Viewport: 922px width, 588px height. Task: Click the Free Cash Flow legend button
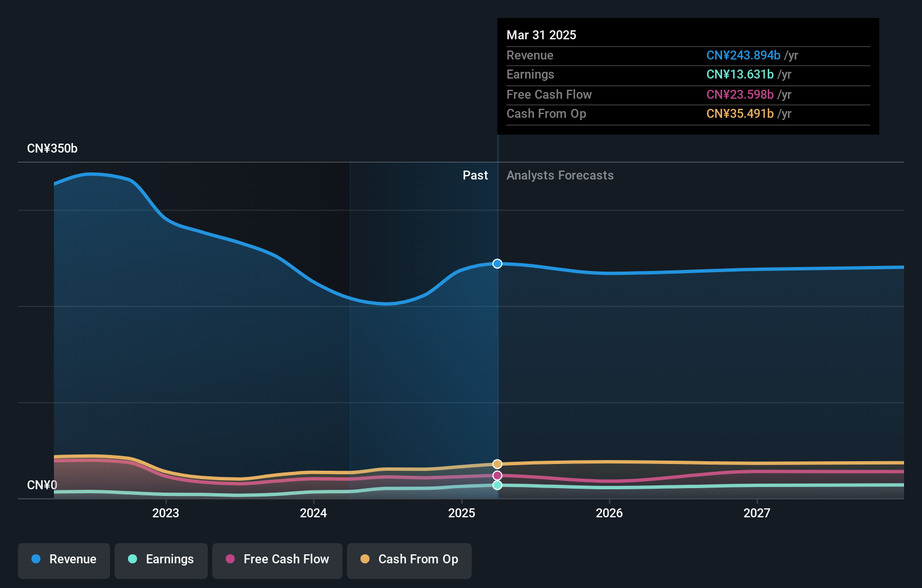[x=277, y=559]
